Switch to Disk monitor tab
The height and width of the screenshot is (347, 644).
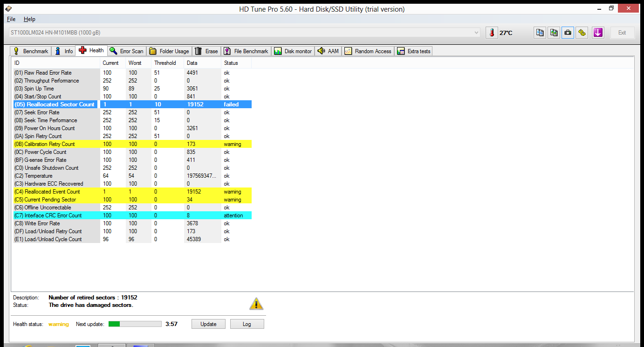293,51
